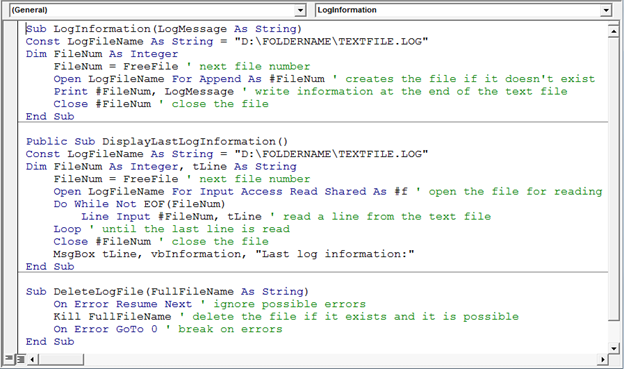The width and height of the screenshot is (624, 369).
Task: Click 'Public Sub DisplayLastLogInformation()' line
Action: 157,142
